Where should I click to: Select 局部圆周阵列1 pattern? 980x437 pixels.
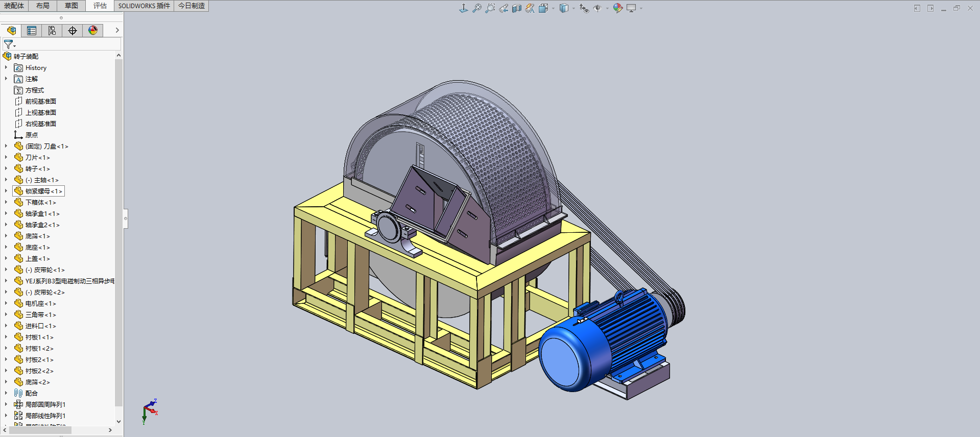tap(45, 404)
